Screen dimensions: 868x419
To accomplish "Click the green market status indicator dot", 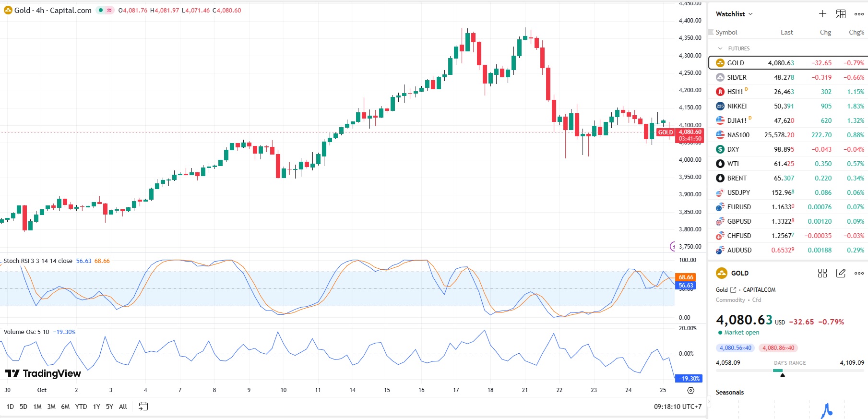I will point(101,10).
